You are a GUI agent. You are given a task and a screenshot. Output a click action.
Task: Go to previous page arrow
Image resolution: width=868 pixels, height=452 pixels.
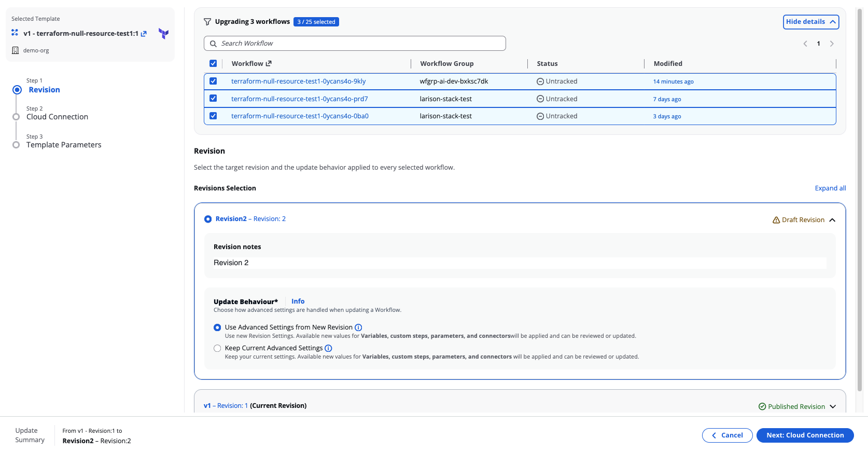[805, 44]
